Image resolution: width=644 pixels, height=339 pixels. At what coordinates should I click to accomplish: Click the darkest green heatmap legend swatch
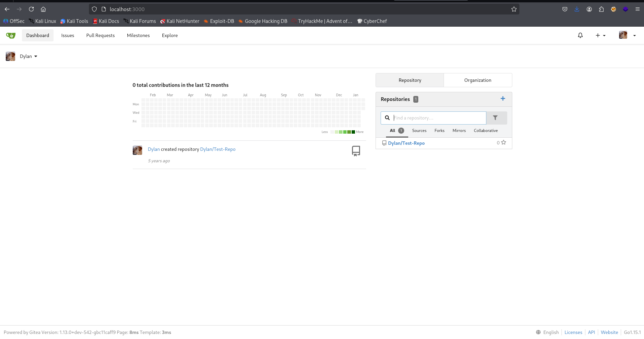click(353, 132)
